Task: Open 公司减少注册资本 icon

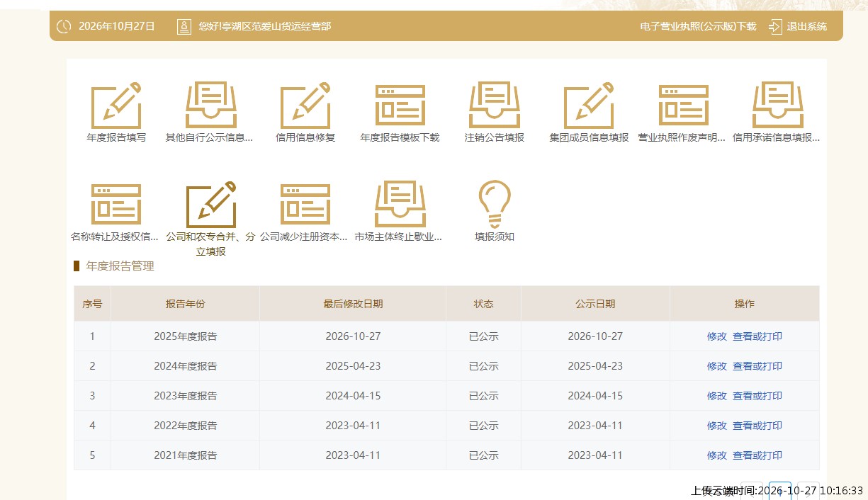Action: pos(305,205)
